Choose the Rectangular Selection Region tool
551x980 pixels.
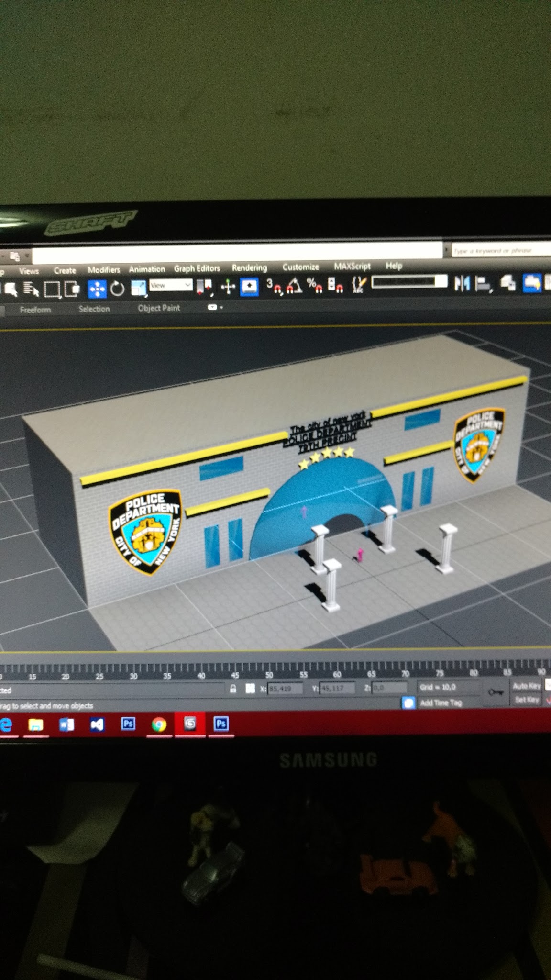click(52, 289)
